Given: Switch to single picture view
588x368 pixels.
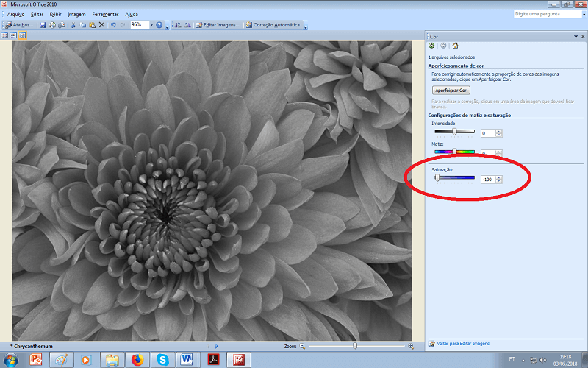Looking at the screenshot, I should pyautogui.click(x=22, y=35).
